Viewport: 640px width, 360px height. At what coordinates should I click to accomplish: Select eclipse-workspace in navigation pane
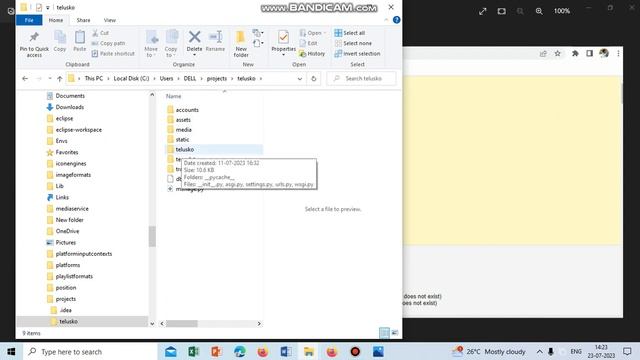(79, 130)
